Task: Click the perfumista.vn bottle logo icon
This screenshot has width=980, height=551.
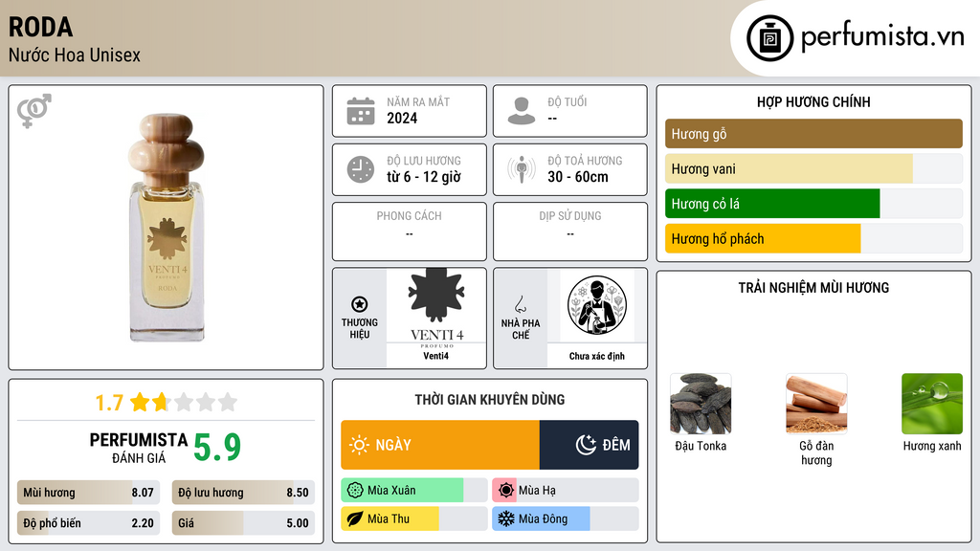Action: [x=769, y=38]
